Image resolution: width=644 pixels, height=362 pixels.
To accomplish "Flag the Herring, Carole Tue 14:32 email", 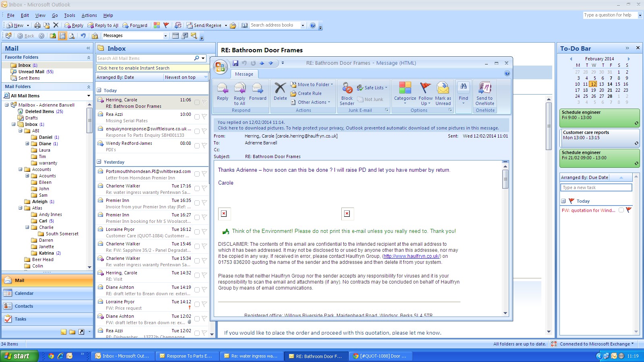I will [x=204, y=276].
